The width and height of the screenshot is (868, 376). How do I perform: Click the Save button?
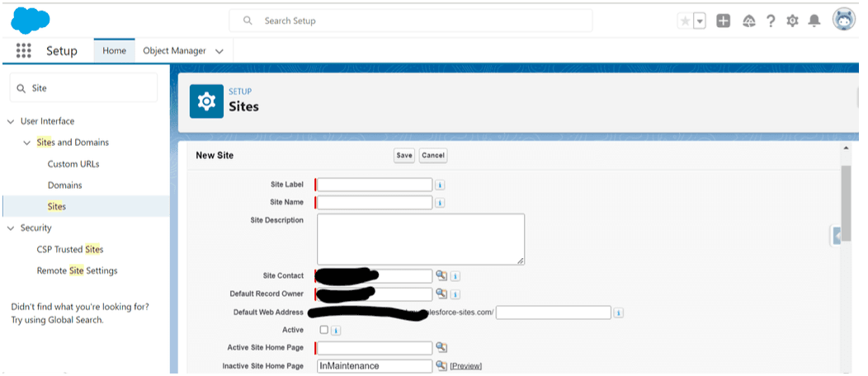click(403, 155)
